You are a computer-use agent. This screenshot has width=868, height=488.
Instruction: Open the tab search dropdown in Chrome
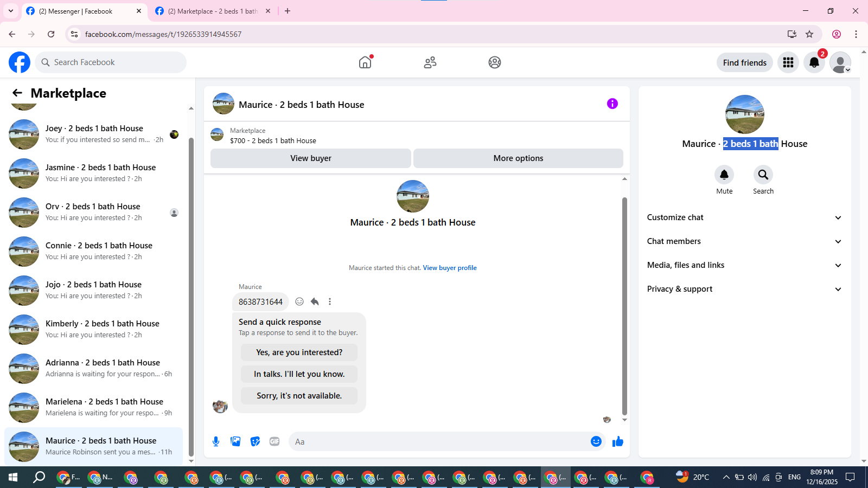coord(11,11)
